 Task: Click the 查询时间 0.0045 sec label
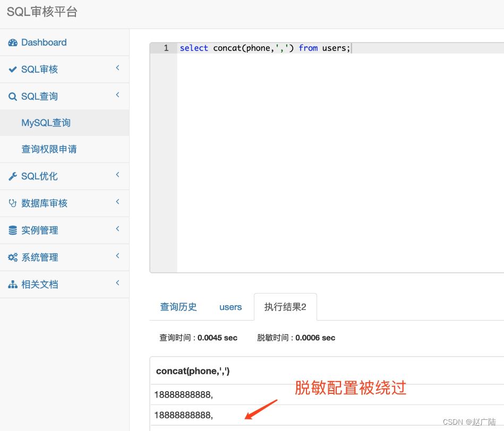point(198,338)
